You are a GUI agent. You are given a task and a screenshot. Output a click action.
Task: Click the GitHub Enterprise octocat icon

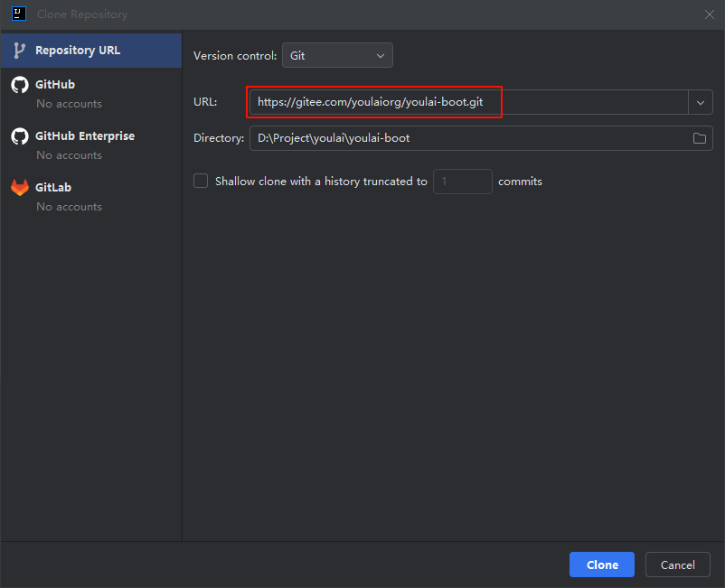pos(20,136)
